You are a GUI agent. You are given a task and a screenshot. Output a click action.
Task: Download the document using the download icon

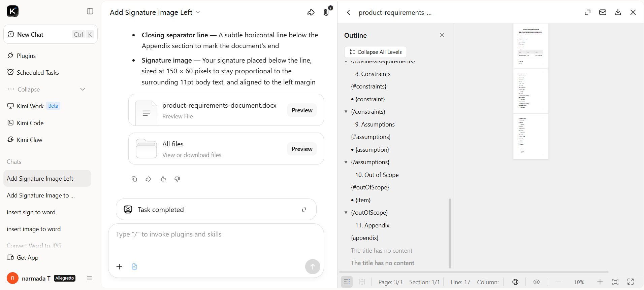point(618,12)
